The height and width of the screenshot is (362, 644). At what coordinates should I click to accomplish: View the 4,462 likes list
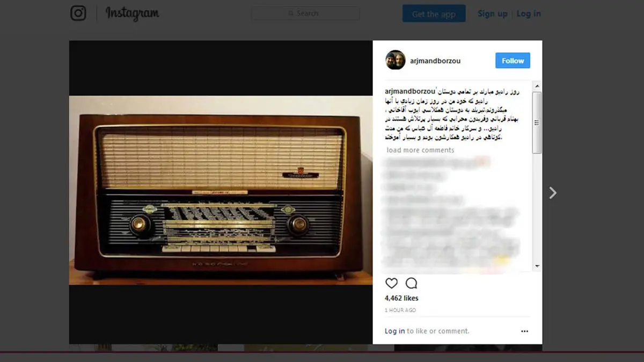(x=401, y=298)
